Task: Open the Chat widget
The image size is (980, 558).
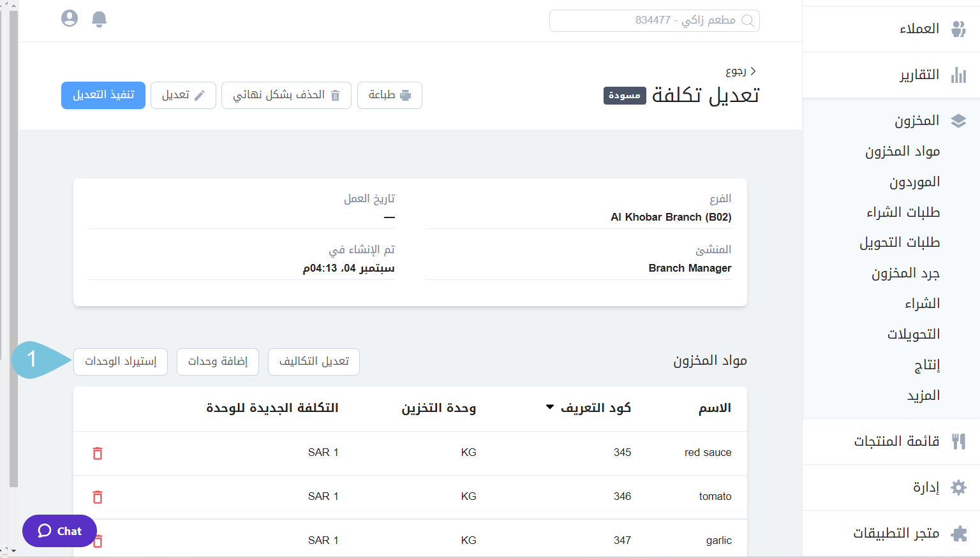Action: coord(59,531)
